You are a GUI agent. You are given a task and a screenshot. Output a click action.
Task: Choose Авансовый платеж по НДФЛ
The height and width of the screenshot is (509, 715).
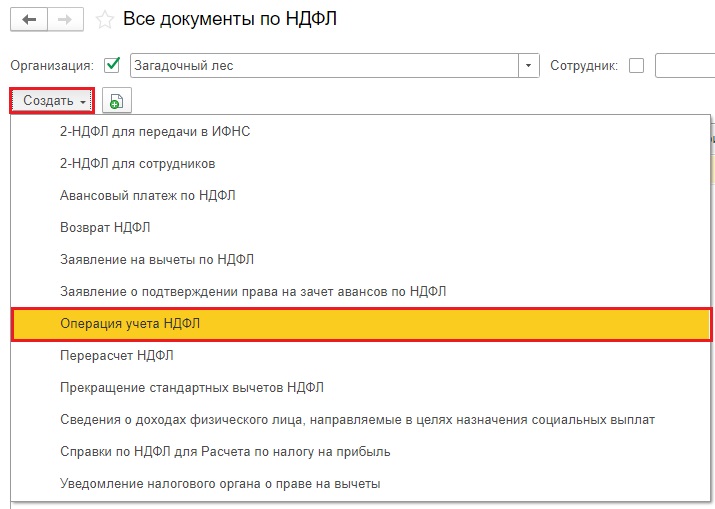pyautogui.click(x=360, y=195)
